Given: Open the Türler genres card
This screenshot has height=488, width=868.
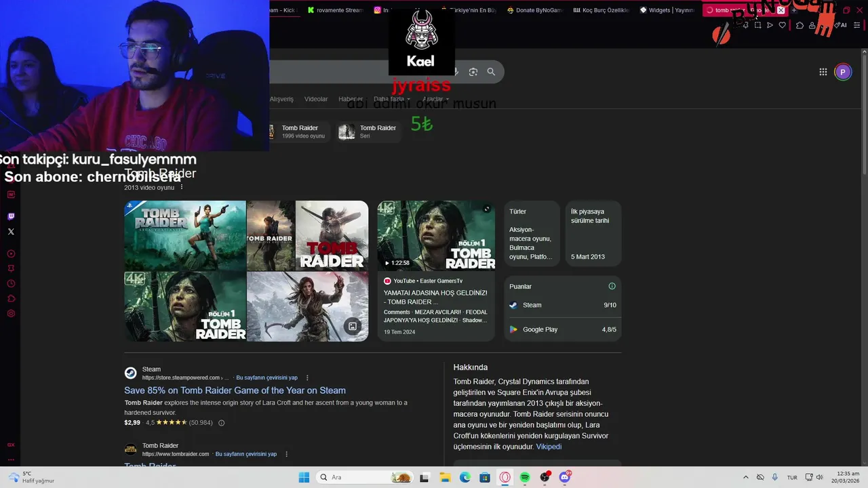Looking at the screenshot, I should point(532,235).
